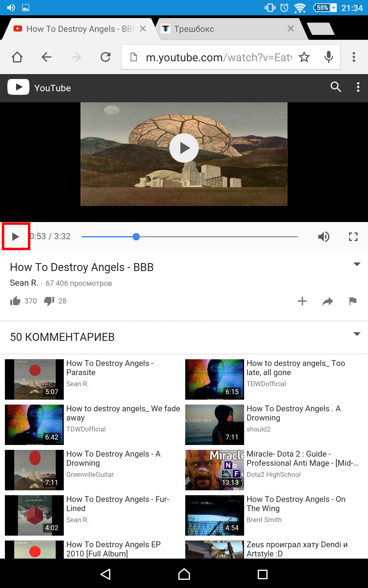Screen dimensions: 368x588
Task: Enter fullscreen mode on the player
Action: 353,237
